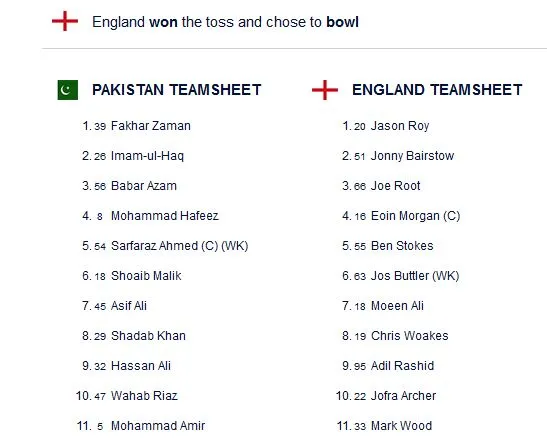Image resolution: width=547 pixels, height=442 pixels.
Task: Select the Pakistan Teamsheet heading
Action: (x=177, y=90)
